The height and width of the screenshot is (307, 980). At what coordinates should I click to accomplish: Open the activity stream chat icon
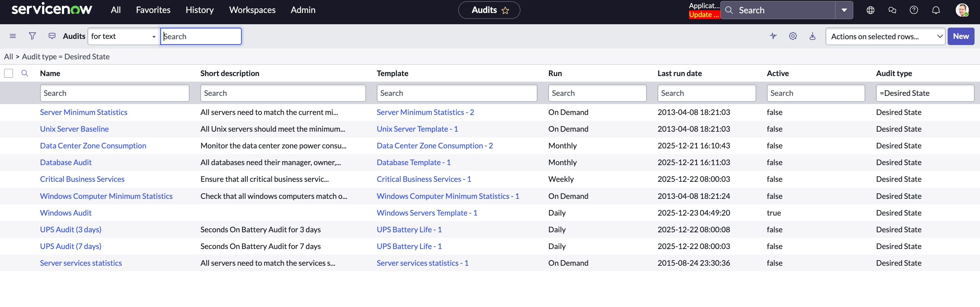[x=52, y=36]
